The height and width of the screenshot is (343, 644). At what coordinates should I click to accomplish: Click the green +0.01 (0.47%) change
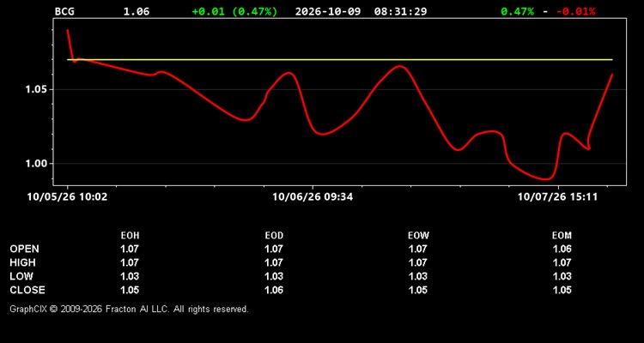[x=234, y=11]
